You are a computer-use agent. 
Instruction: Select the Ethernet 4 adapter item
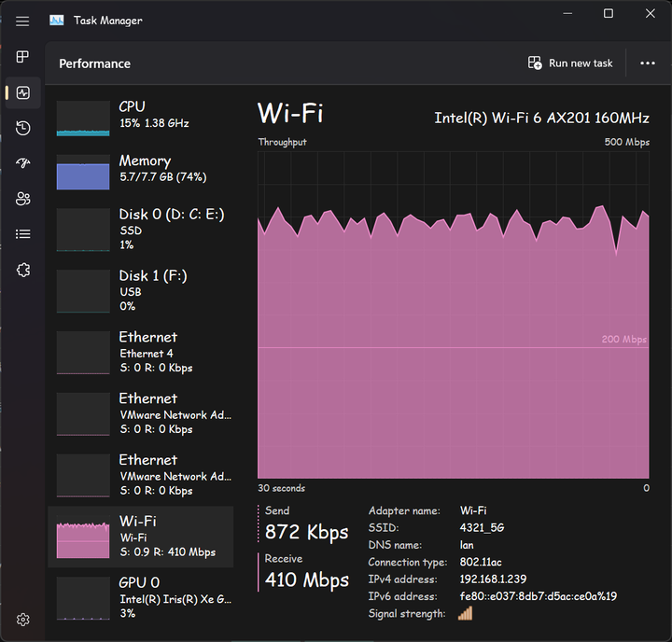pyautogui.click(x=141, y=353)
